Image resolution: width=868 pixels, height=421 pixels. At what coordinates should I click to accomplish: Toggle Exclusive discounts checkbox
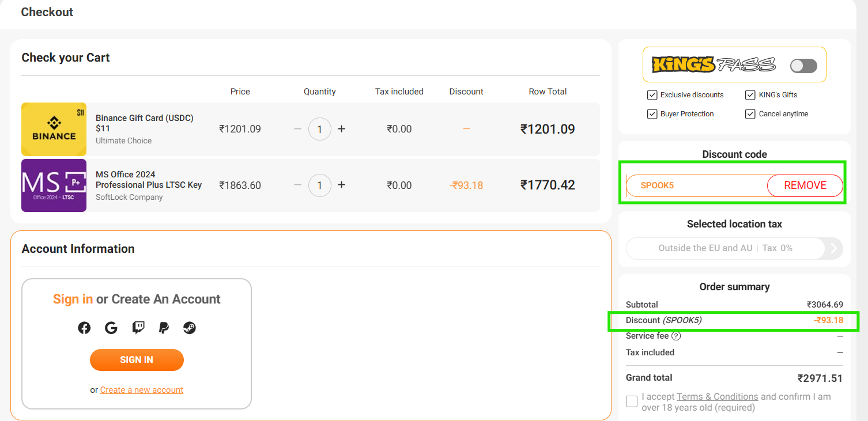pyautogui.click(x=652, y=95)
